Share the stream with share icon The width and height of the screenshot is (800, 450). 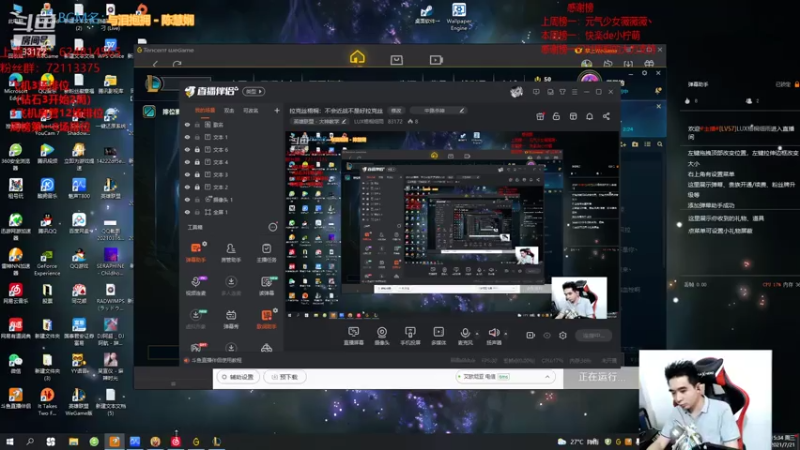coord(606,116)
